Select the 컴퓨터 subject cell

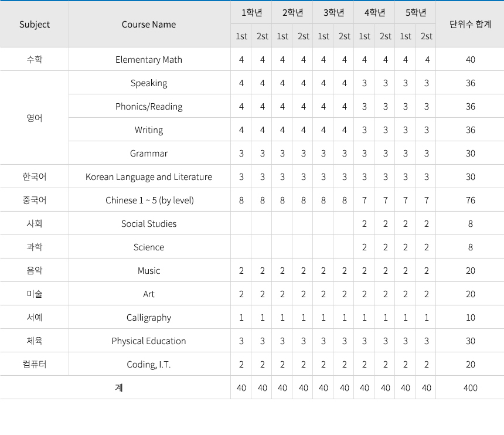tap(35, 364)
